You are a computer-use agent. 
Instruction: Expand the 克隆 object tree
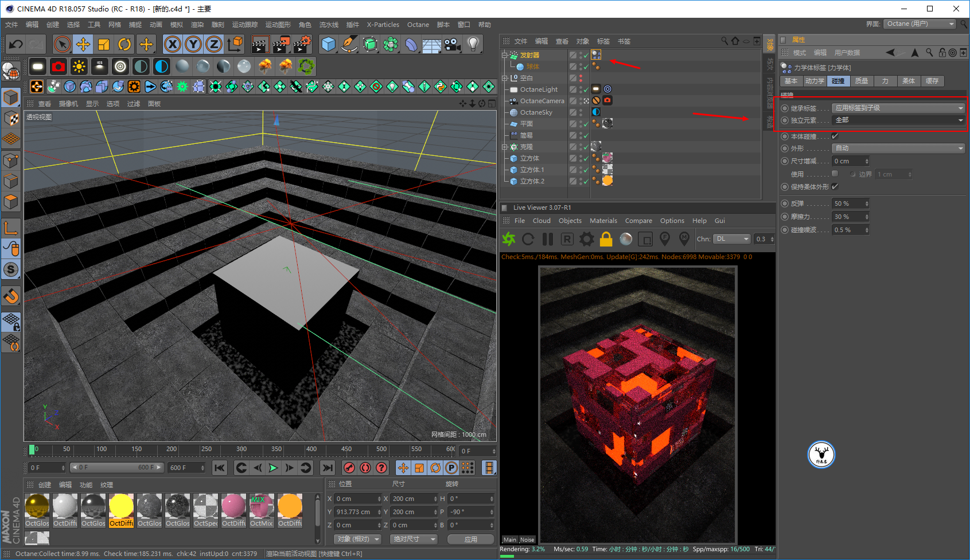(x=504, y=147)
